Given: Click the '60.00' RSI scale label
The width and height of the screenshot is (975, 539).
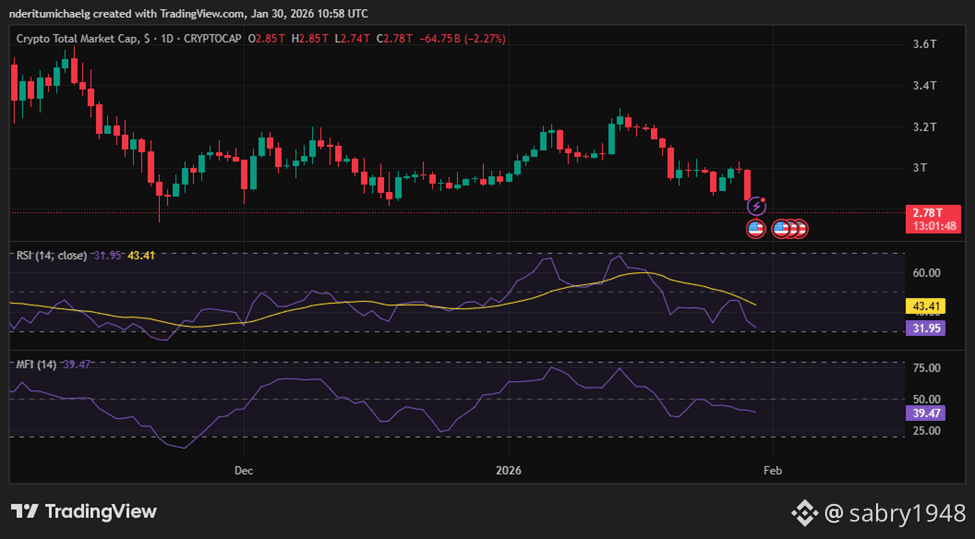Looking at the screenshot, I should (926, 273).
